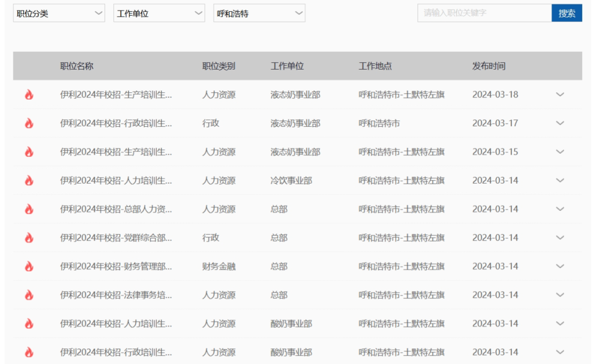Screen dimensions: 601x364
Task: Click 呼和浩特市-土默特左旗 in the 财务管理部 row
Action: coord(402,266)
